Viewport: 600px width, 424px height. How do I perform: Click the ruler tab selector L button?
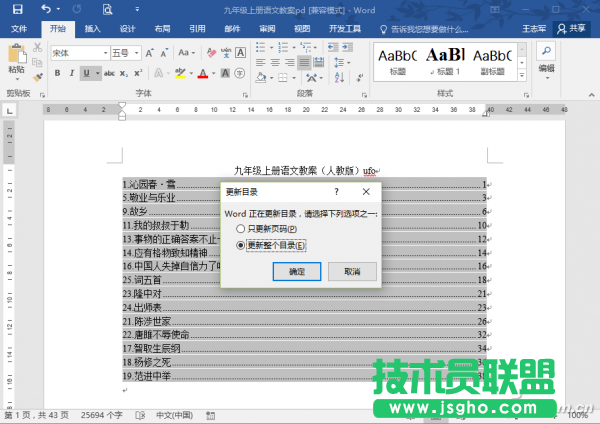10,111
